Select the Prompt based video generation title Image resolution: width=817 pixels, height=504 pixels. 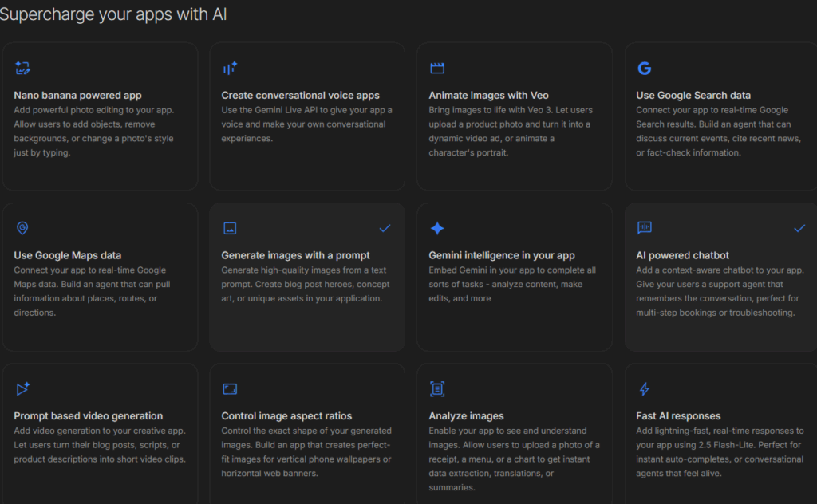tap(88, 416)
